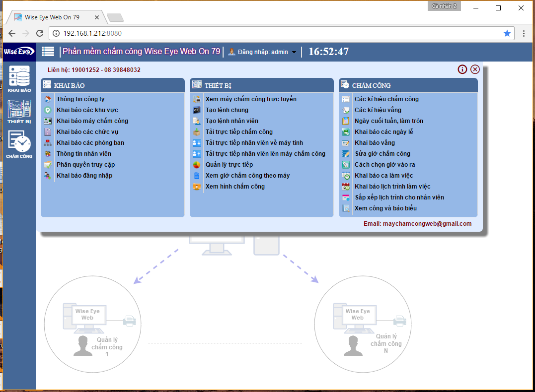This screenshot has width=535, height=392.
Task: Bookmark page with the star icon
Action: click(507, 33)
